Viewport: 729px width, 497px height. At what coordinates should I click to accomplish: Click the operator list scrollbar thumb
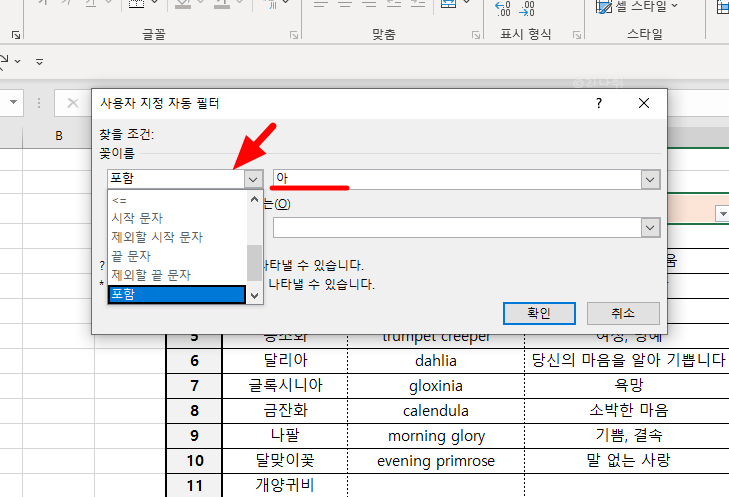click(254, 263)
